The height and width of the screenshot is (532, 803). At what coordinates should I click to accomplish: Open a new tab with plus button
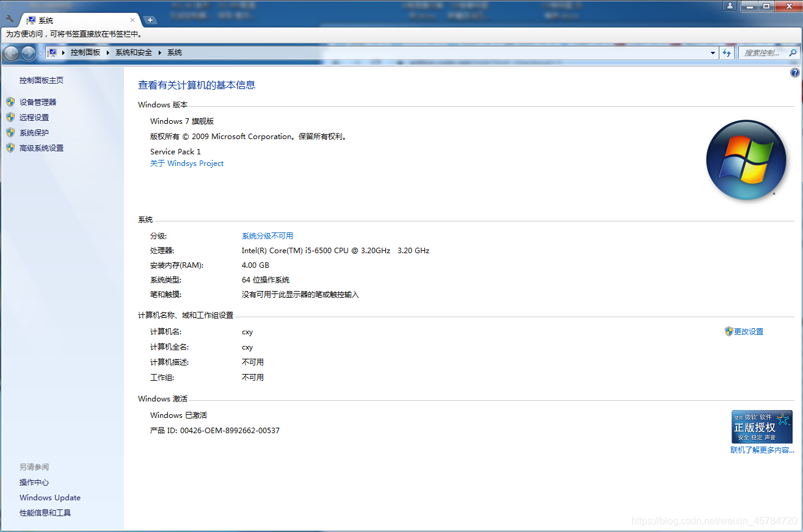point(150,20)
